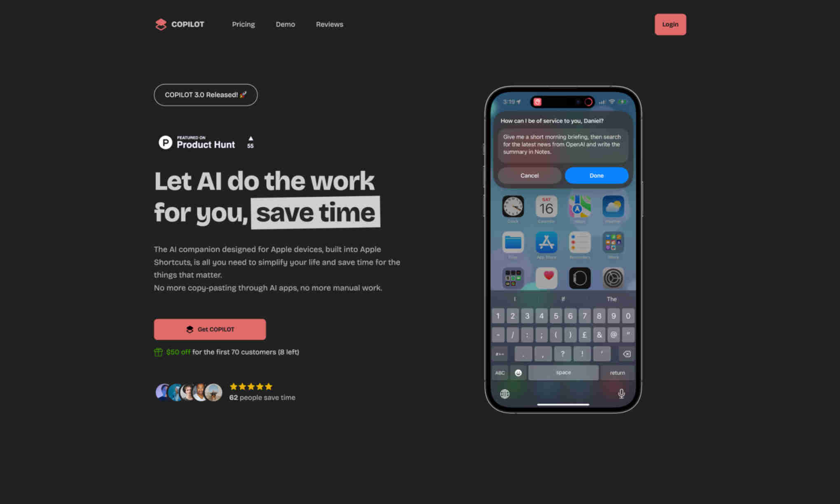Click Done to confirm AI task

pos(597,175)
